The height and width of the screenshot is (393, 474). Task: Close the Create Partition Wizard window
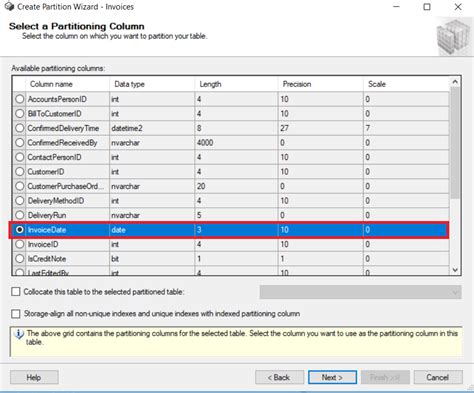coord(458,7)
